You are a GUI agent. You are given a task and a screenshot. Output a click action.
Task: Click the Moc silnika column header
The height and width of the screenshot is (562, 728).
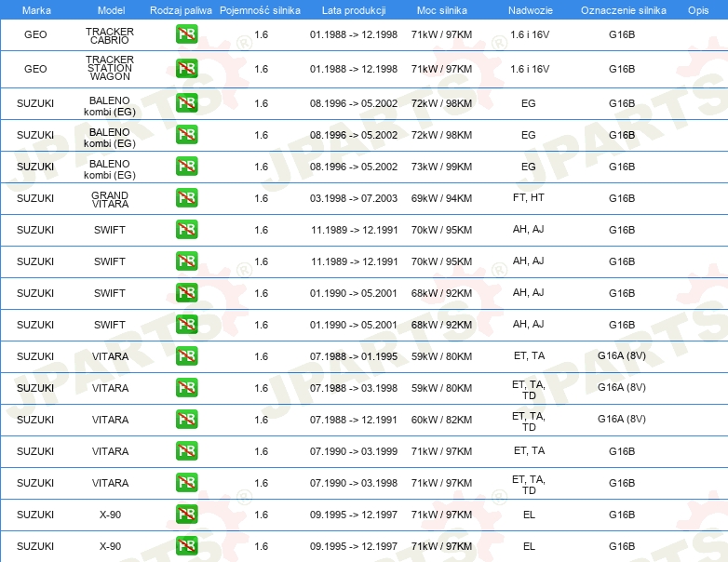pyautogui.click(x=442, y=10)
